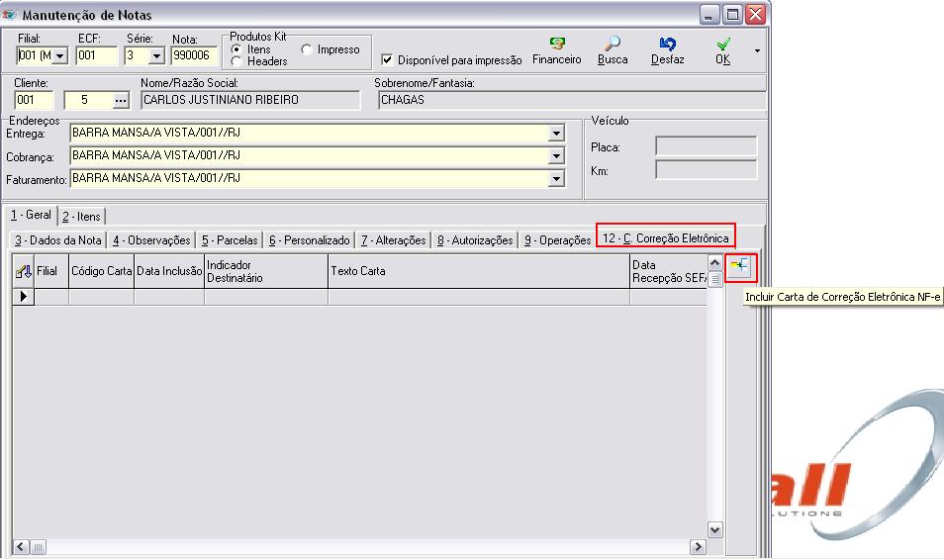
Task: Click the grid sort icon in header corner
Action: [24, 271]
